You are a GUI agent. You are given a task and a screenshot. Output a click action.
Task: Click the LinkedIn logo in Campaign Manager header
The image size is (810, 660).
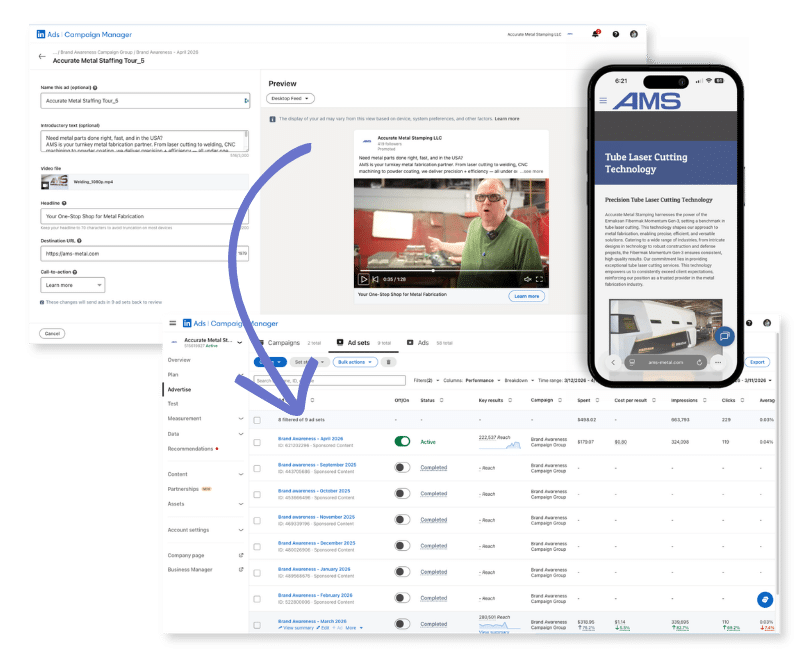coord(41,34)
